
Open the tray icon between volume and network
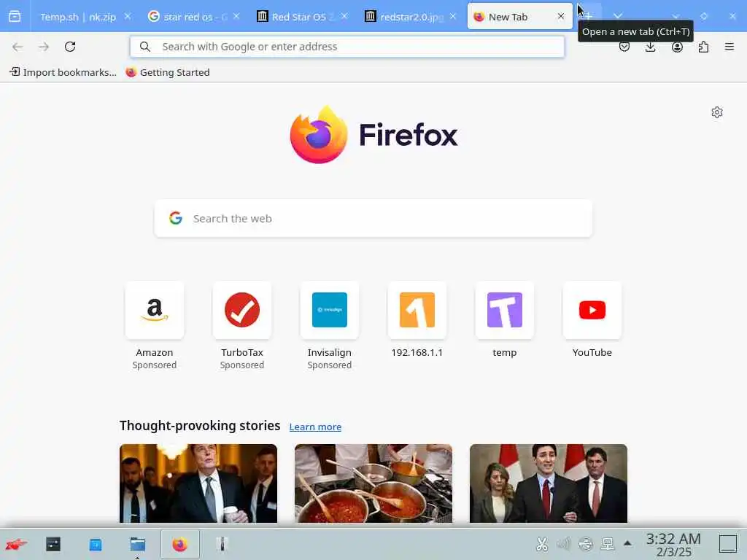586,544
